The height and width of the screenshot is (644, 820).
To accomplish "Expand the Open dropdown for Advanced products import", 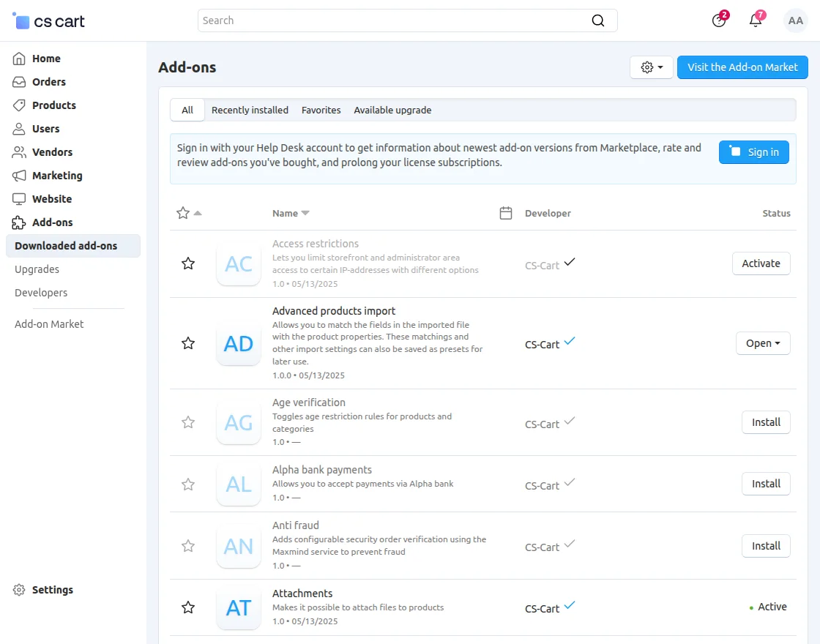I will click(x=763, y=342).
